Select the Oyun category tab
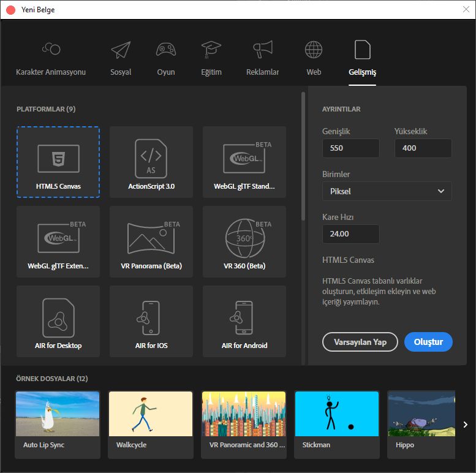476x473 pixels. point(166,59)
